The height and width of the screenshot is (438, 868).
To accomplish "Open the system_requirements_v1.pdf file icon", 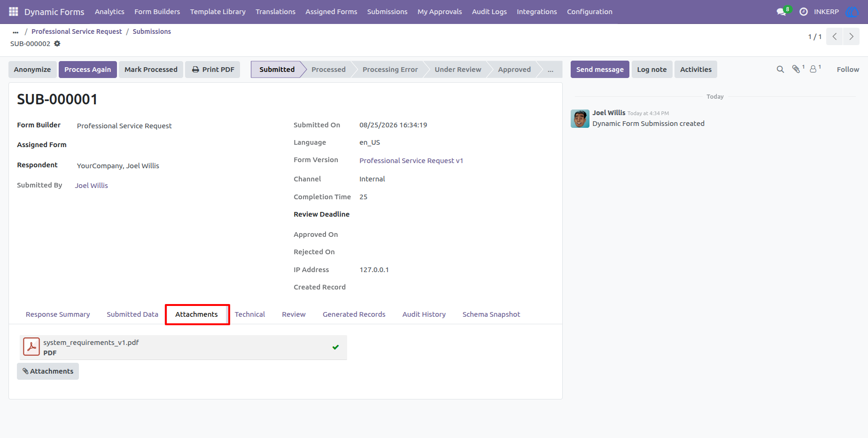I will coord(31,347).
